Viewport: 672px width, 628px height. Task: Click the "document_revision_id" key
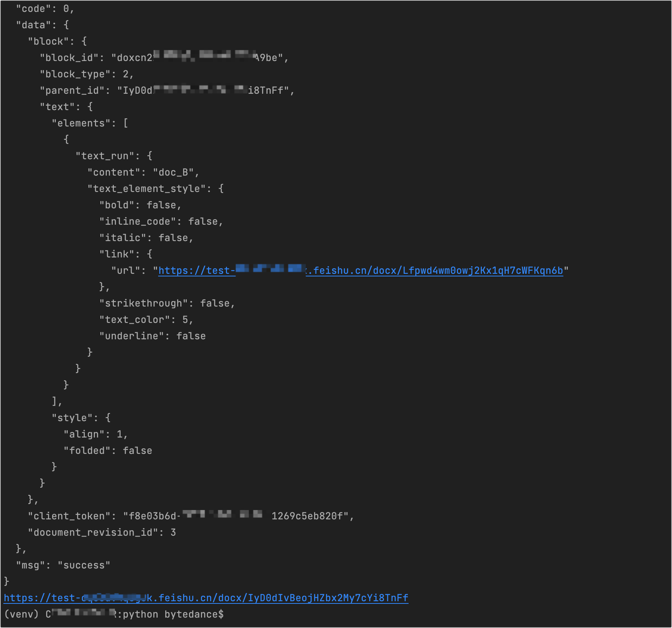pyautogui.click(x=93, y=532)
